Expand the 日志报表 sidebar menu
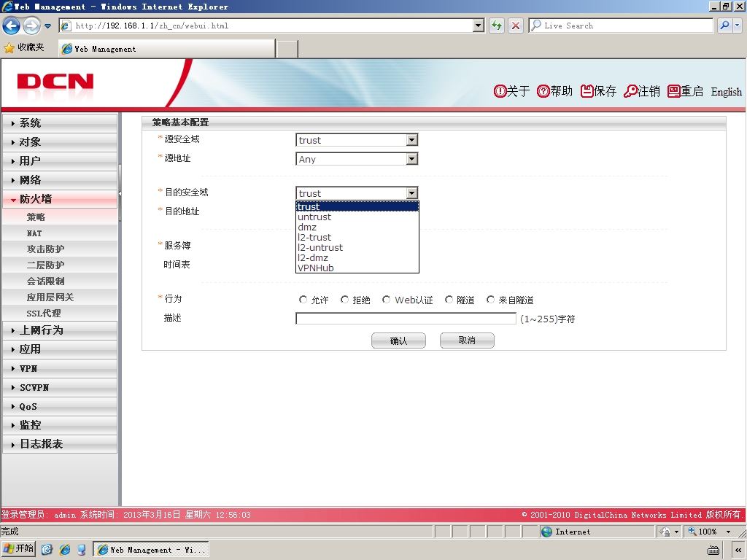 pos(60,444)
